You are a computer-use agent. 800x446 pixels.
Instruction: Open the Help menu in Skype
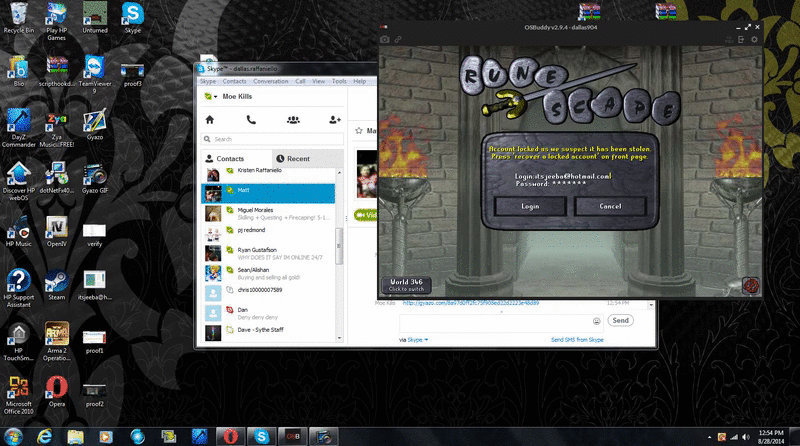(x=360, y=81)
